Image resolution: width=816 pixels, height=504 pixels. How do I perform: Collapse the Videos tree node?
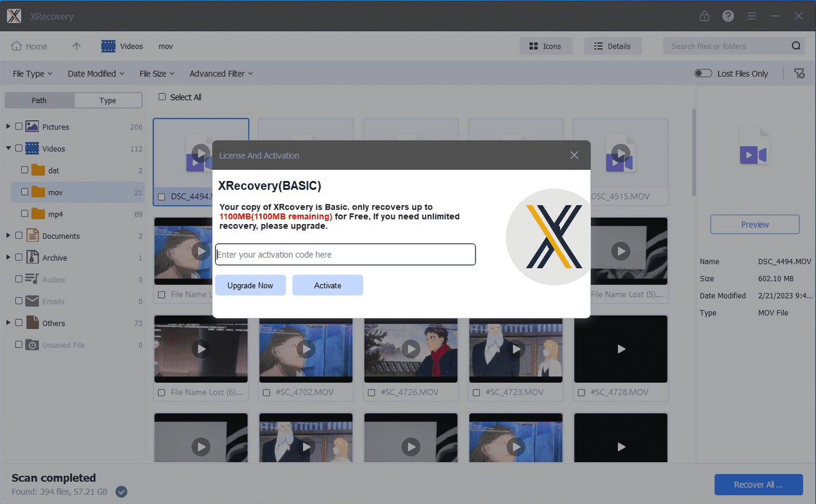[x=8, y=148]
